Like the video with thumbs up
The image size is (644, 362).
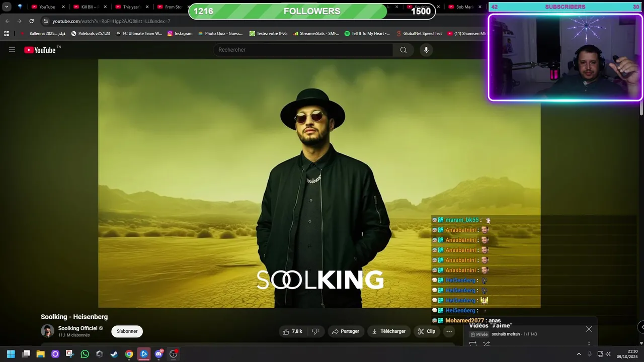292,331
